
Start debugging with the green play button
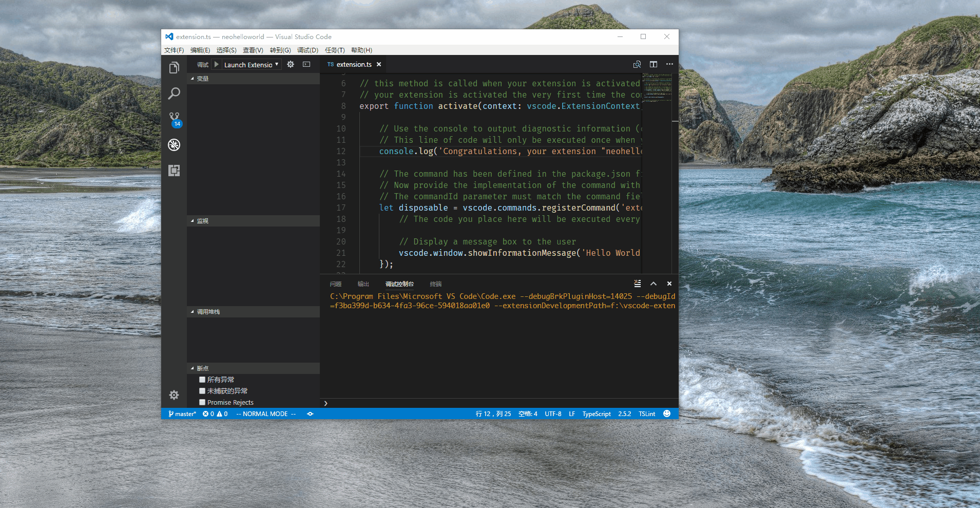coord(217,64)
